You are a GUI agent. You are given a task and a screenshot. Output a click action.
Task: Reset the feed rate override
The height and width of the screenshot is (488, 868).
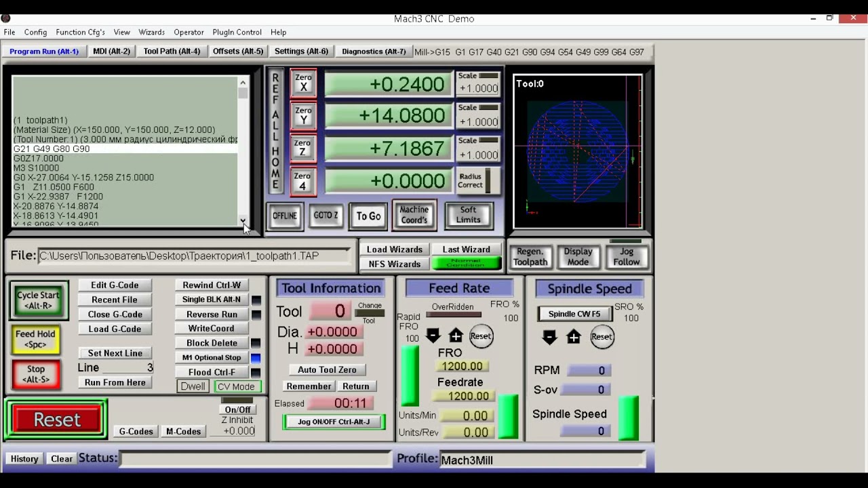pyautogui.click(x=481, y=336)
